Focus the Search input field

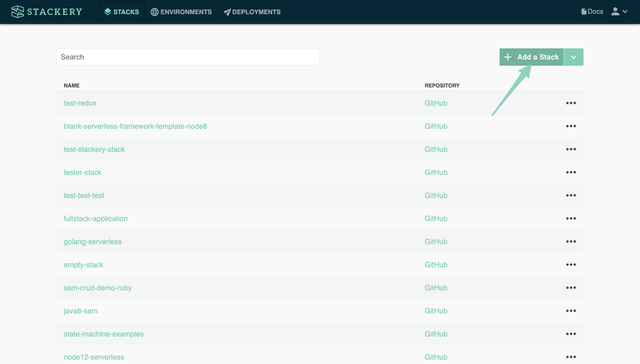coord(188,57)
